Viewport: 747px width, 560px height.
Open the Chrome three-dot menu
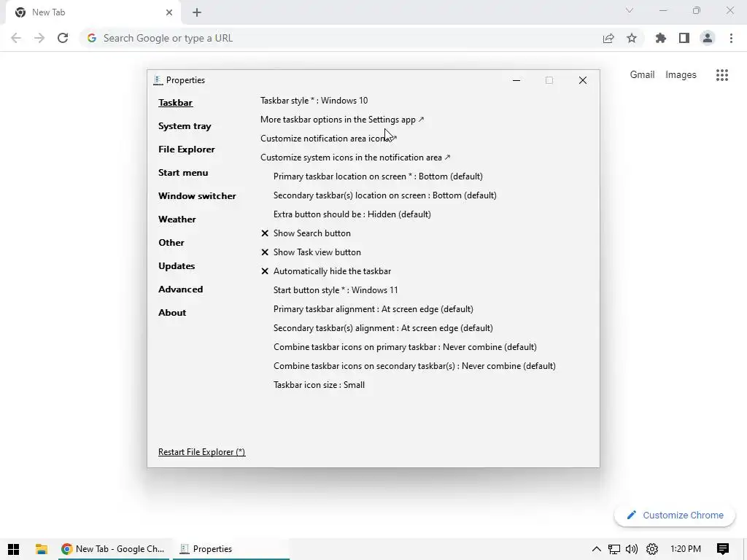coord(731,38)
